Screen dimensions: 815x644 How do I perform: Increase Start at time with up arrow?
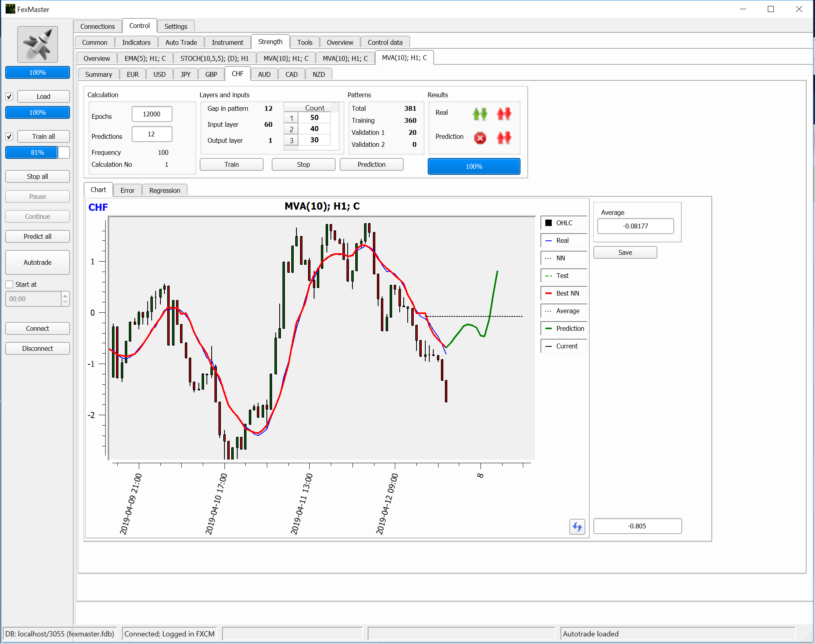tap(65, 296)
